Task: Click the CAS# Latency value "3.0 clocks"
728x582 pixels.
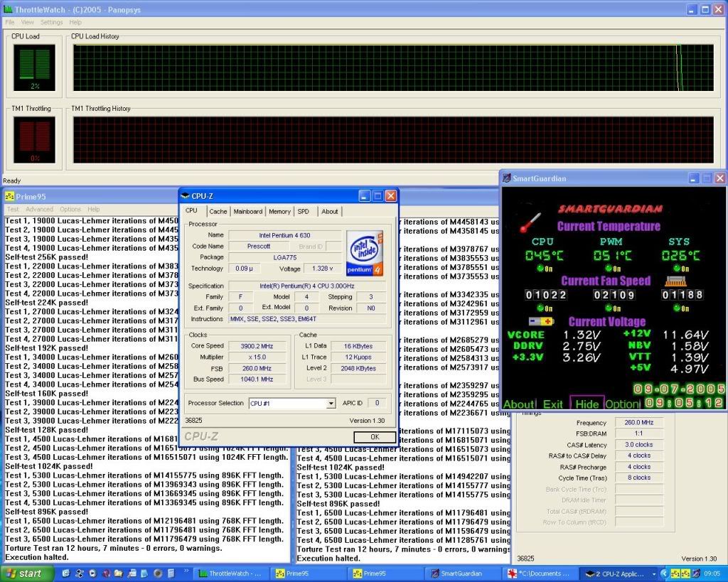Action: [x=639, y=445]
